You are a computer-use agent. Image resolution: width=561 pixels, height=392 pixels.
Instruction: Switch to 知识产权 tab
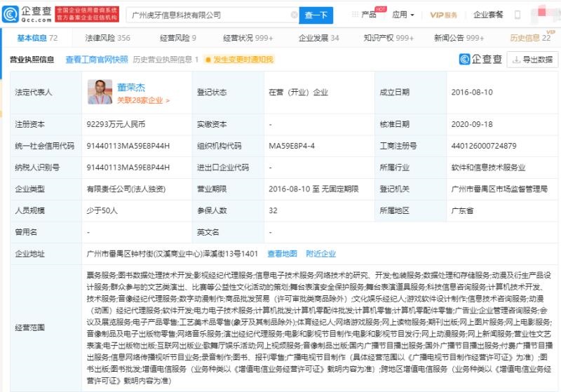[388, 38]
